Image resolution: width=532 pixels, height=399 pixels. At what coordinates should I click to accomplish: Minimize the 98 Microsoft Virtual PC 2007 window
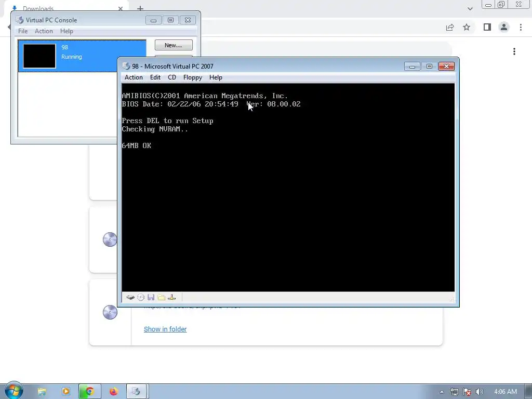tap(412, 66)
